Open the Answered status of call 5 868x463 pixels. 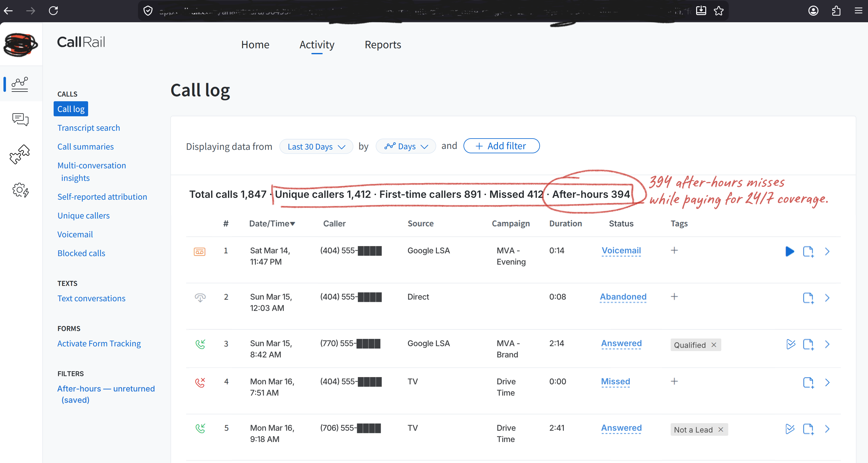point(621,427)
